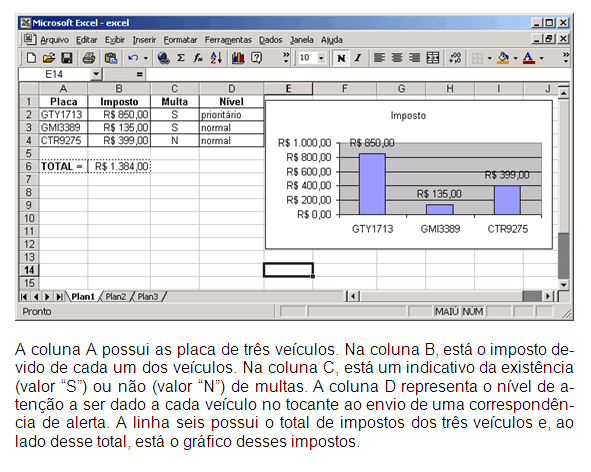Image resolution: width=591 pixels, height=472 pixels.
Task: Click the Print icon
Action: pos(89,58)
